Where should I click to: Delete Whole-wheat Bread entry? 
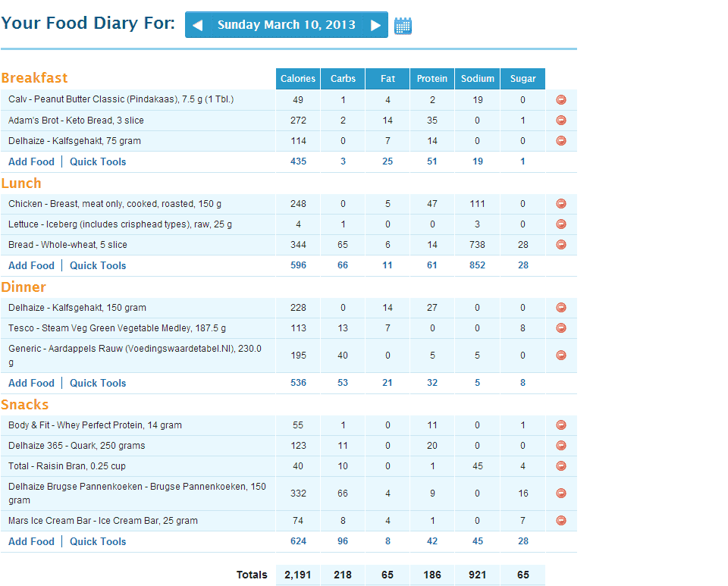[x=561, y=245]
